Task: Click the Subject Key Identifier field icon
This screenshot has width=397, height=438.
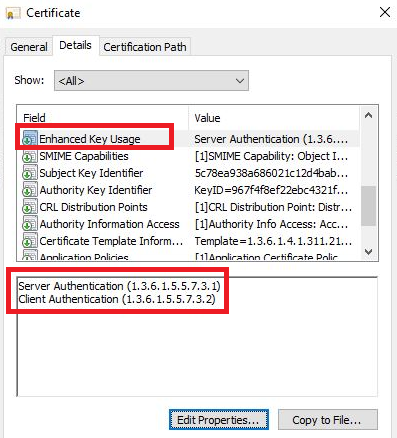Action: pyautogui.click(x=30, y=173)
